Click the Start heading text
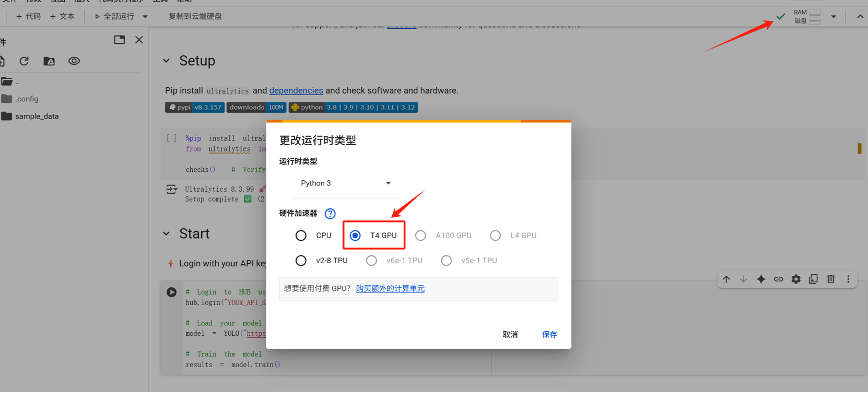Image resolution: width=868 pixels, height=398 pixels. (x=194, y=233)
